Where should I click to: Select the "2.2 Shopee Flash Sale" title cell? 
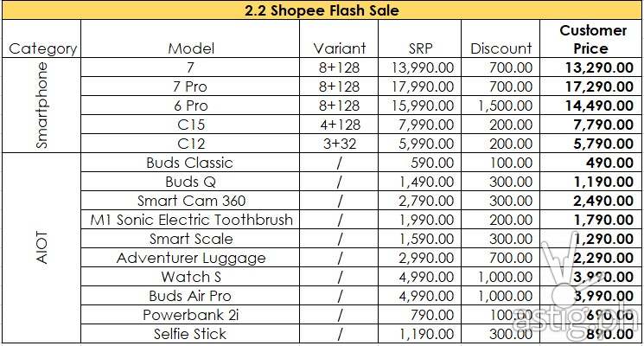322,11
